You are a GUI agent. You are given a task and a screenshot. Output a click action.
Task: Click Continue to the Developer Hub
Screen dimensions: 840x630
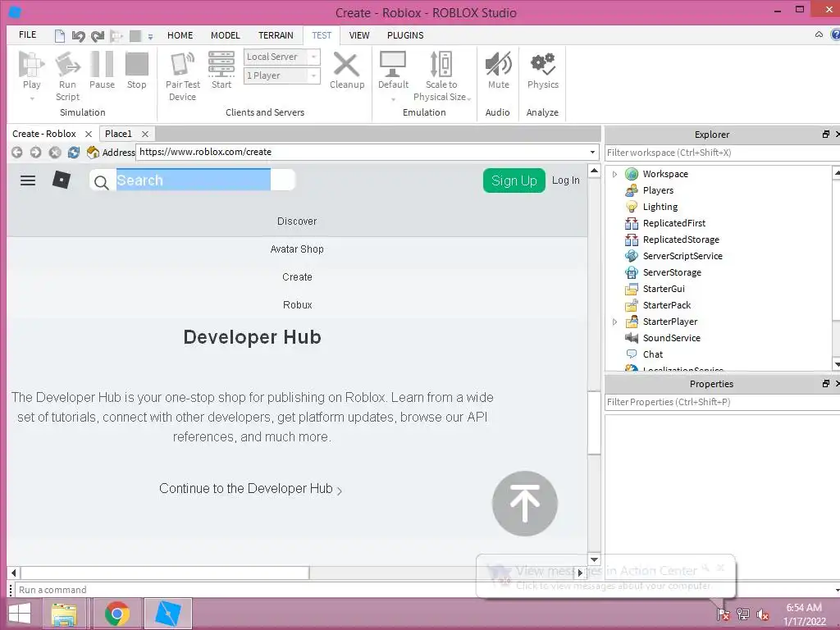point(250,489)
